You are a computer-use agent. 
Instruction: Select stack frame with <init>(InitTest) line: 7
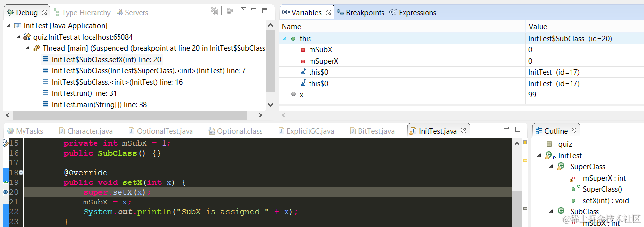point(143,71)
